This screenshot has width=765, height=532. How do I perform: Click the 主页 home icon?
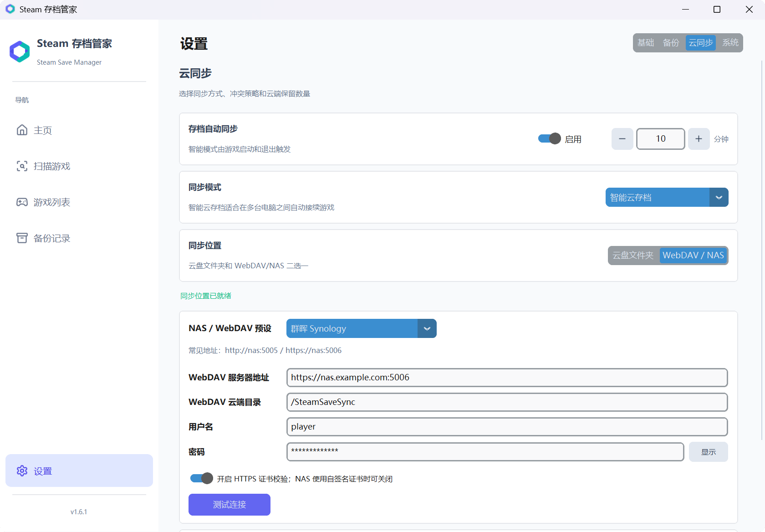[x=22, y=130]
